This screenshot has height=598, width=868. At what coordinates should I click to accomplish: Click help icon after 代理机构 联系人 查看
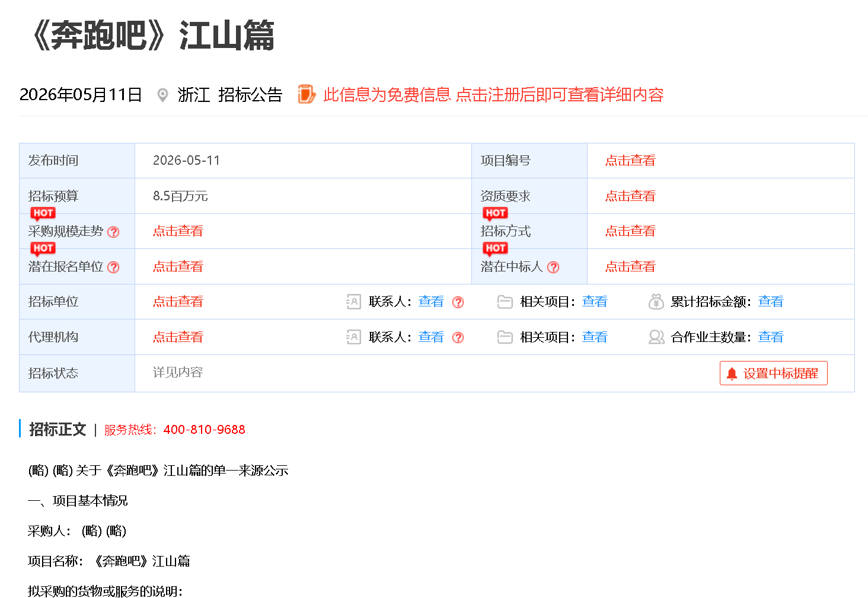tap(458, 337)
